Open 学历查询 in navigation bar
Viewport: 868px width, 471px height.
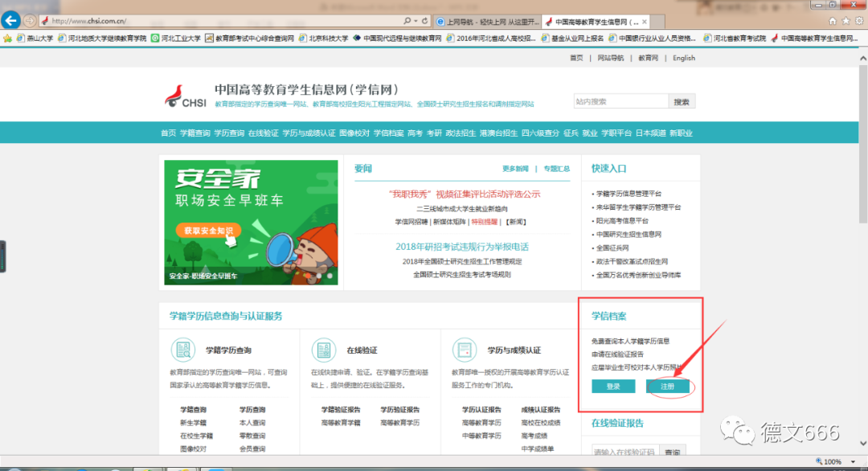[229, 133]
